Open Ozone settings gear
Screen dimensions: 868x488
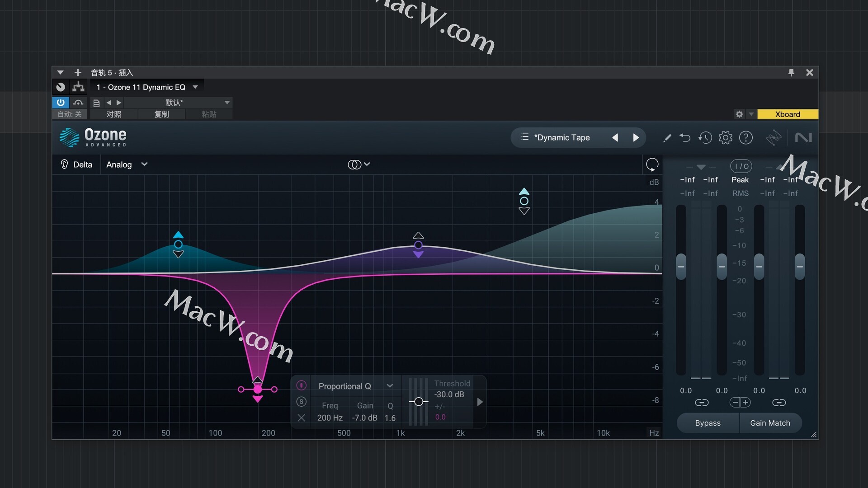tap(725, 137)
